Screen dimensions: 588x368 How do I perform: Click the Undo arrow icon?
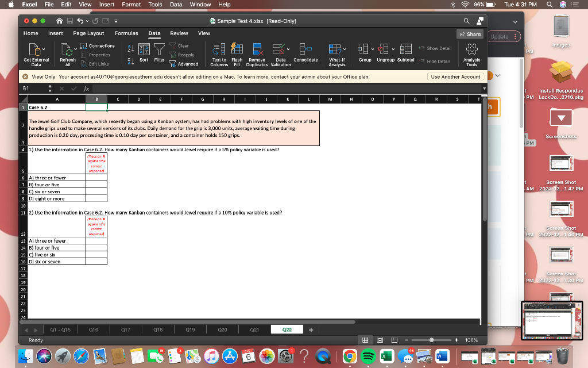pos(80,21)
